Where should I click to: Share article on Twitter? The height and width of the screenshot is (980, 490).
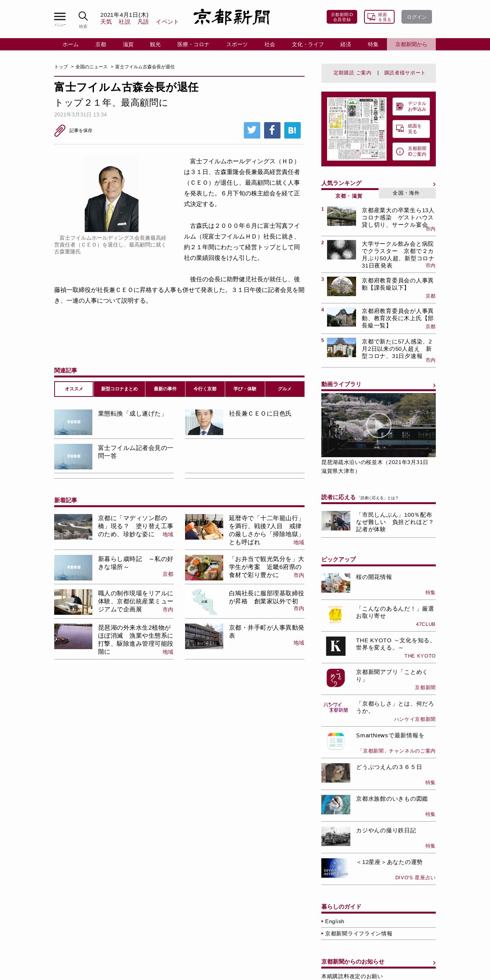252,130
